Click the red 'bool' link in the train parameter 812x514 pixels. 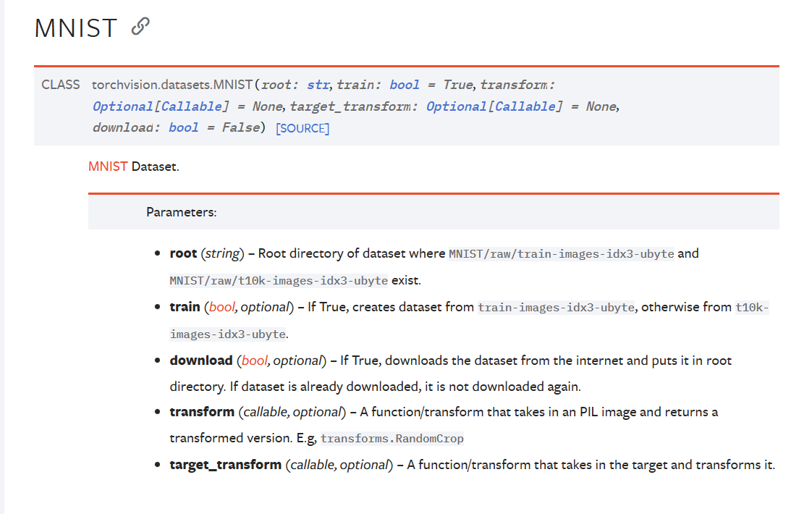tap(222, 307)
